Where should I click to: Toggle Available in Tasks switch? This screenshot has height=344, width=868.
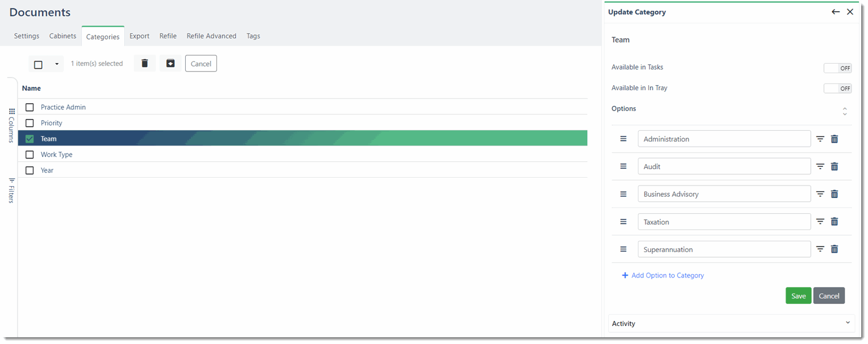(x=838, y=68)
